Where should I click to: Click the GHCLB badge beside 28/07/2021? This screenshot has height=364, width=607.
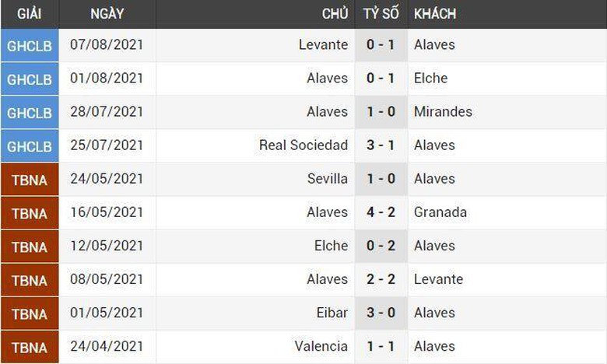pos(30,112)
